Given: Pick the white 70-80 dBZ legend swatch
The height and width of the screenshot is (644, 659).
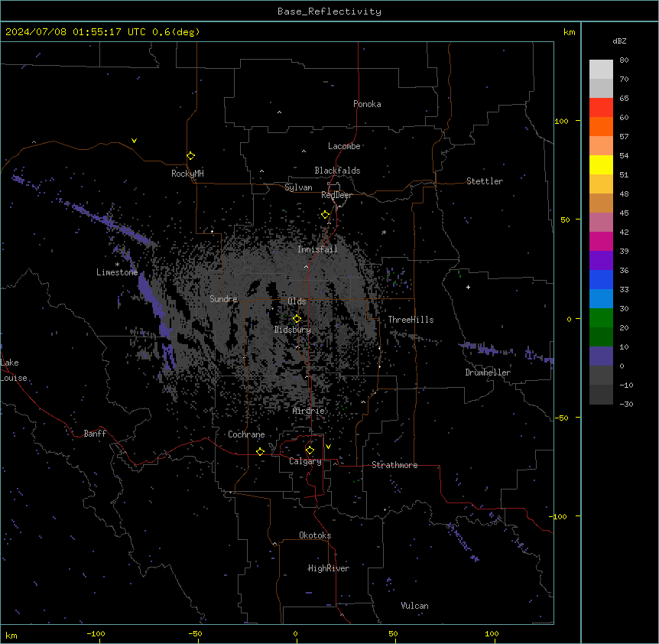Looking at the screenshot, I should [601, 70].
